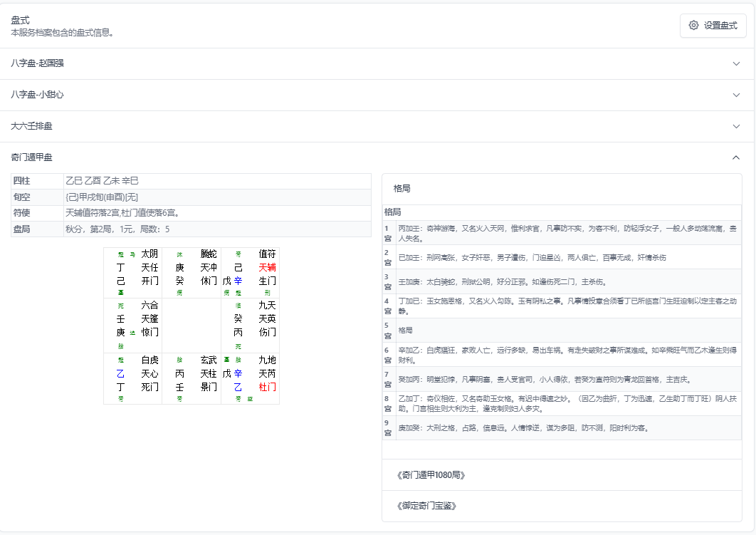The image size is (756, 535).
Task: Select the 盘式 page heading
Action: click(20, 20)
